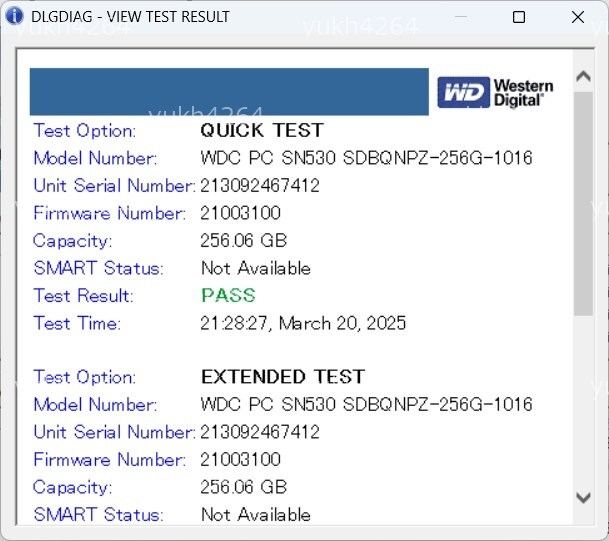This screenshot has height=541, width=609.
Task: Click the 256.06 GB capacity under EXTENDED TEST
Action: click(244, 487)
